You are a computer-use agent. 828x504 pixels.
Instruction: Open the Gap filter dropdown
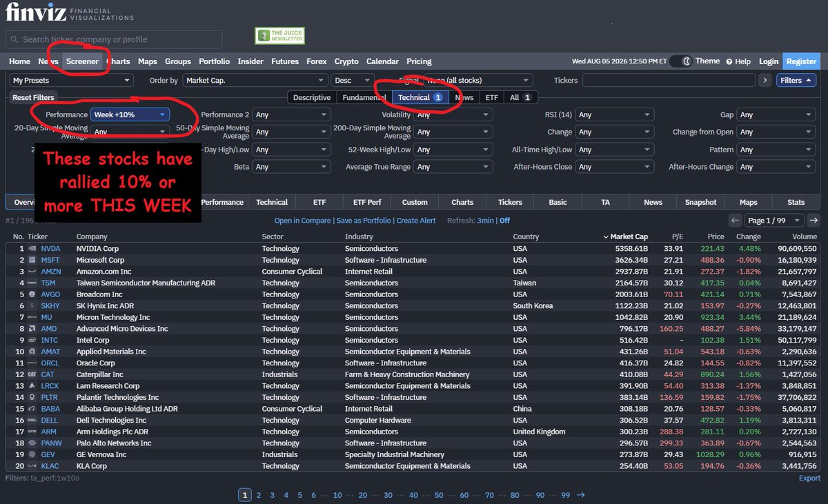pos(776,114)
